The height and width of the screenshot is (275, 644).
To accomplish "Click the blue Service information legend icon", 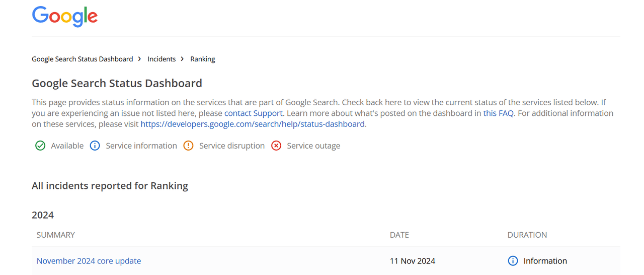I will tap(95, 146).
